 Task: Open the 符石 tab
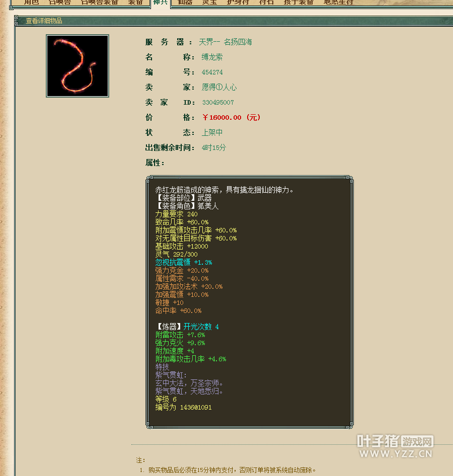coord(266,3)
